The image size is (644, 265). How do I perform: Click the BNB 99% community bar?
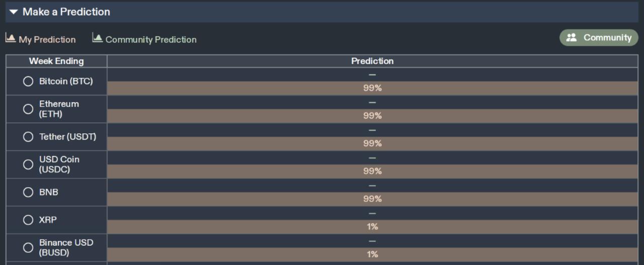tap(372, 199)
